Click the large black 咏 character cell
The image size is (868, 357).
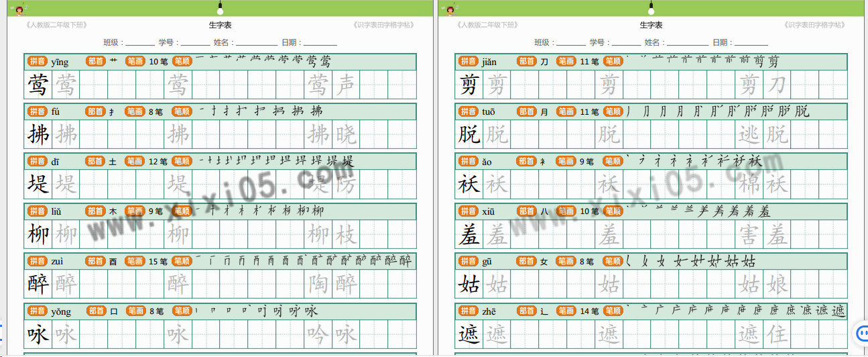pyautogui.click(x=38, y=334)
